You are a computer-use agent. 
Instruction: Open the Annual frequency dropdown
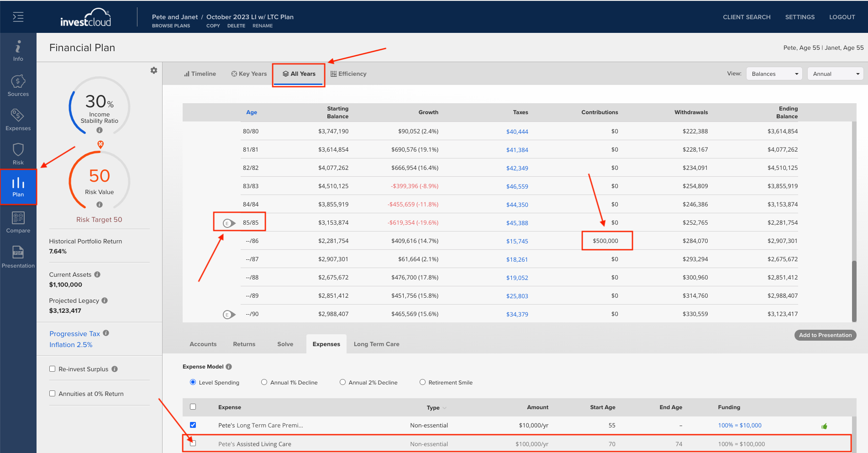pos(835,74)
